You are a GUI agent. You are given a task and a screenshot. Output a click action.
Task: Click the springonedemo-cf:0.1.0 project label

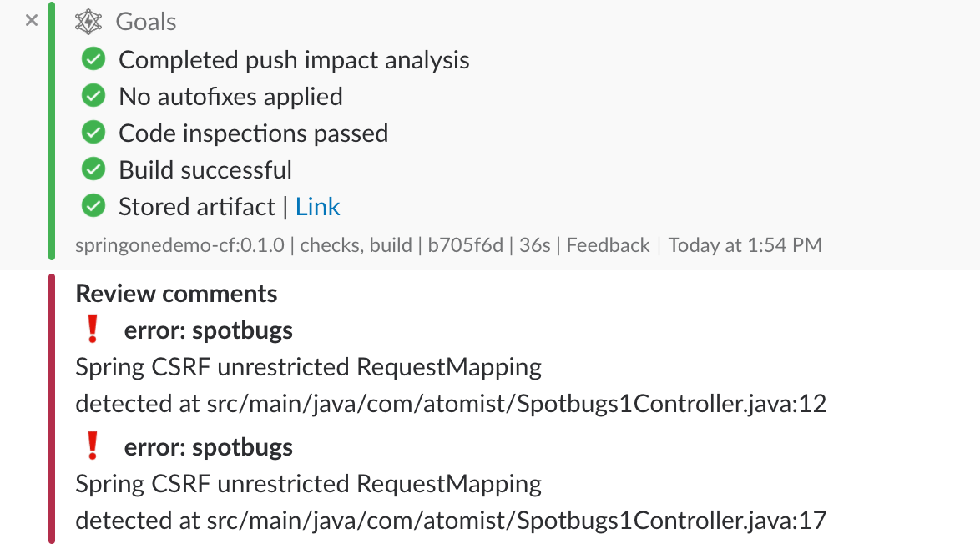[179, 245]
